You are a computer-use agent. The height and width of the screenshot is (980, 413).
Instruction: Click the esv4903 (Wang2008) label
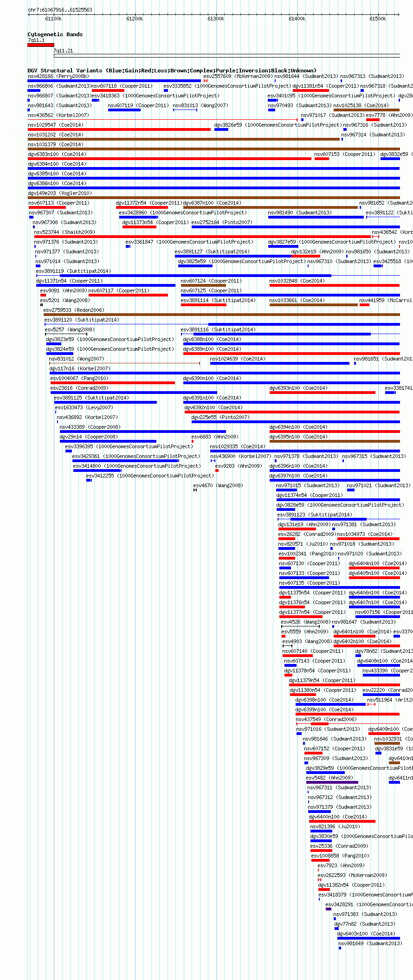click(x=307, y=641)
